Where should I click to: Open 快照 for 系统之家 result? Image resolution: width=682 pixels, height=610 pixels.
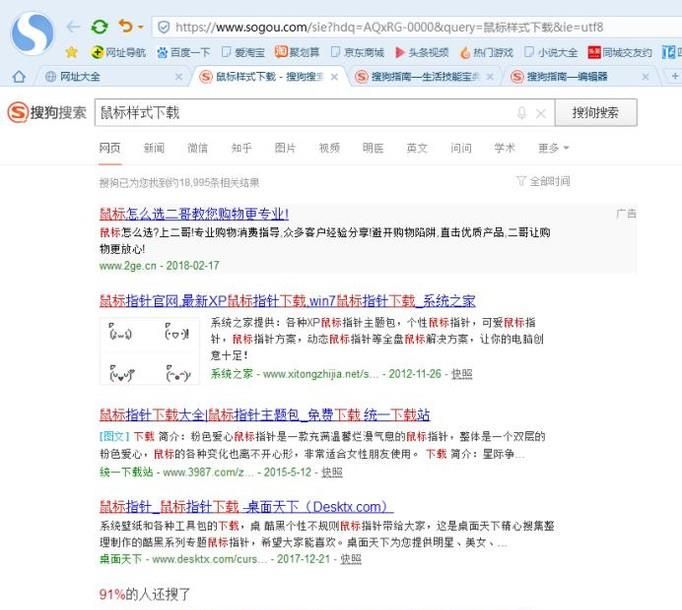pos(462,374)
